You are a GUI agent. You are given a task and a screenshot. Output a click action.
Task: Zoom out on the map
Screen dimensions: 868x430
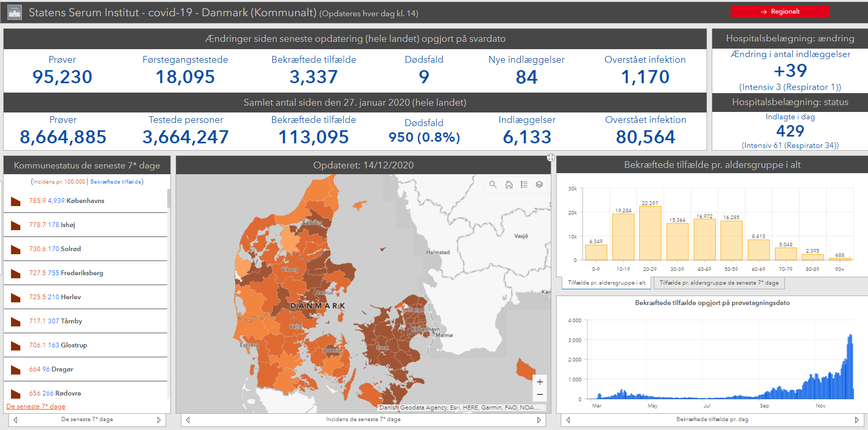pyautogui.click(x=540, y=394)
